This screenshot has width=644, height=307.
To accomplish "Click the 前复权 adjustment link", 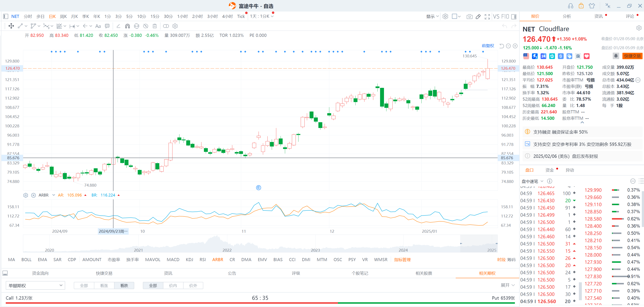I will [488, 46].
